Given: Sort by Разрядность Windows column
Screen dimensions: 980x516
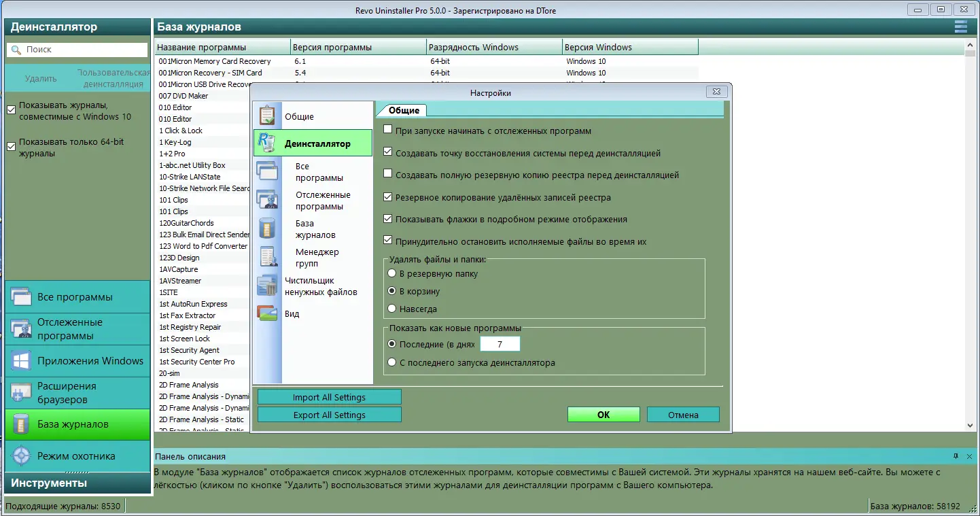Looking at the screenshot, I should point(494,47).
